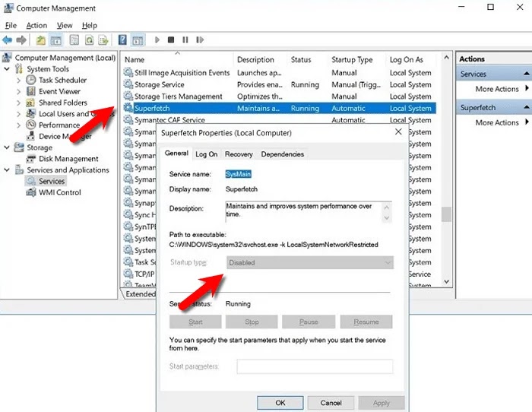Collapse the System Tools tree node
Viewport: 532px width, 412px height.
pos(7,69)
